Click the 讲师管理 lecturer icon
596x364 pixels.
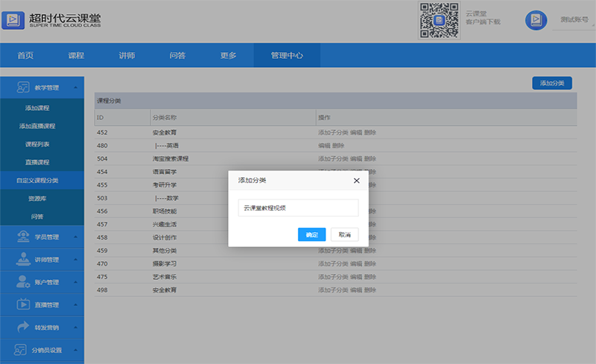22,260
